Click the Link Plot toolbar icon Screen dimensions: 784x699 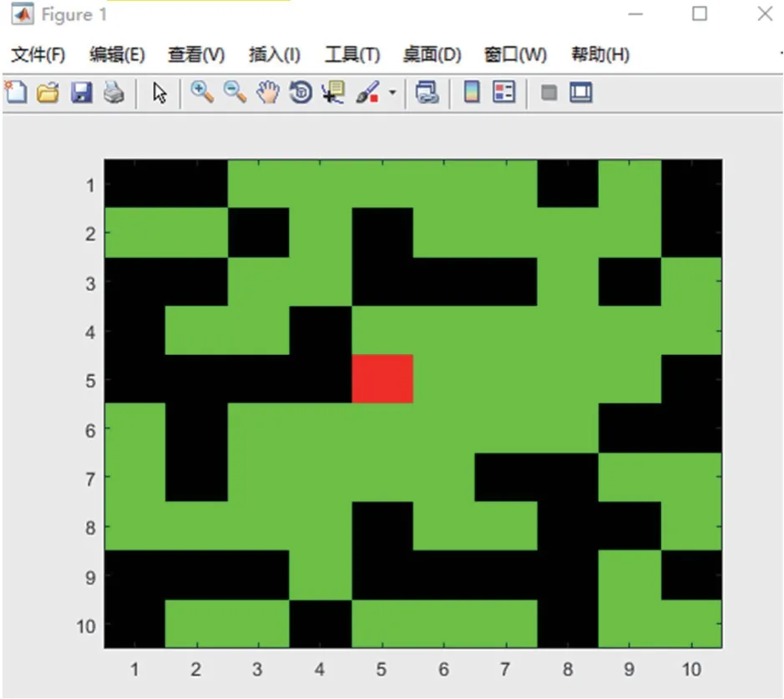pyautogui.click(x=427, y=93)
